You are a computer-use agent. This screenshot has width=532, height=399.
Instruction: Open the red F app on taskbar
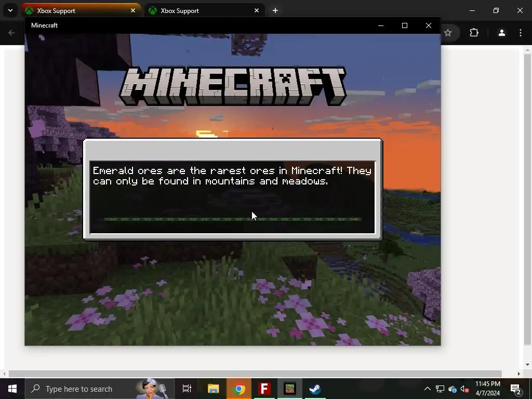[264, 389]
